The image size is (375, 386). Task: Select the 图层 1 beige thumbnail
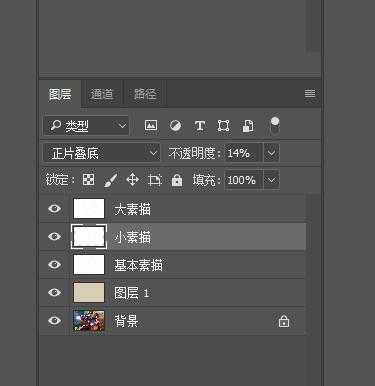[x=89, y=293]
